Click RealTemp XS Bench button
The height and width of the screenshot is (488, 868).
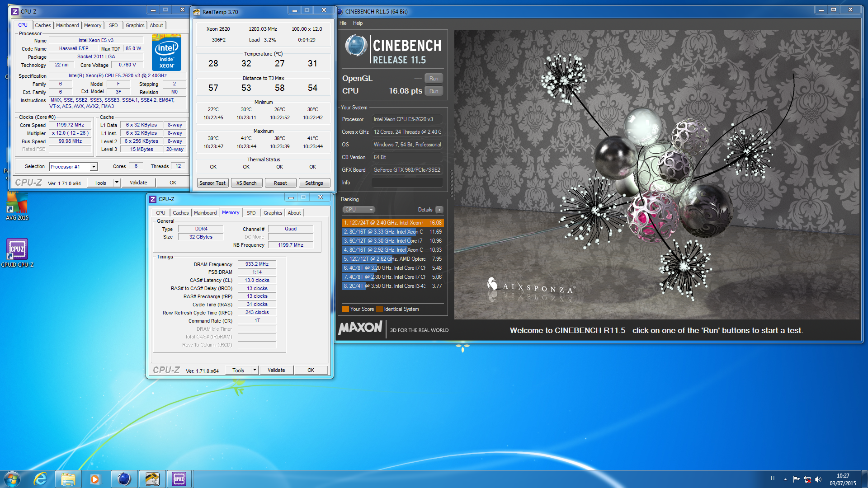pos(246,183)
